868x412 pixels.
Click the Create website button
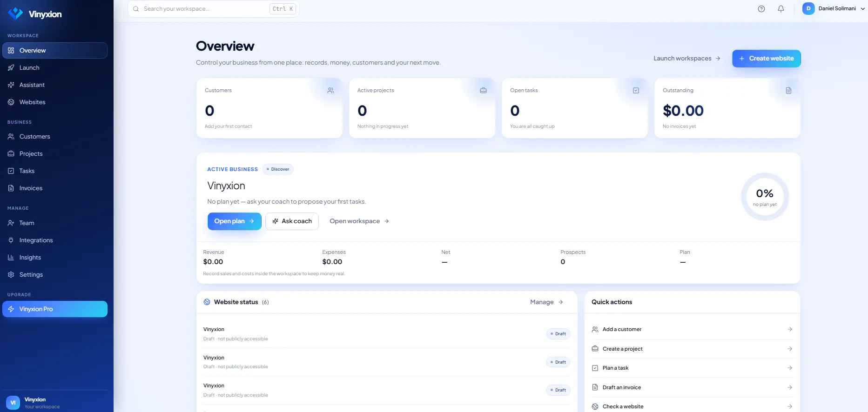point(767,59)
